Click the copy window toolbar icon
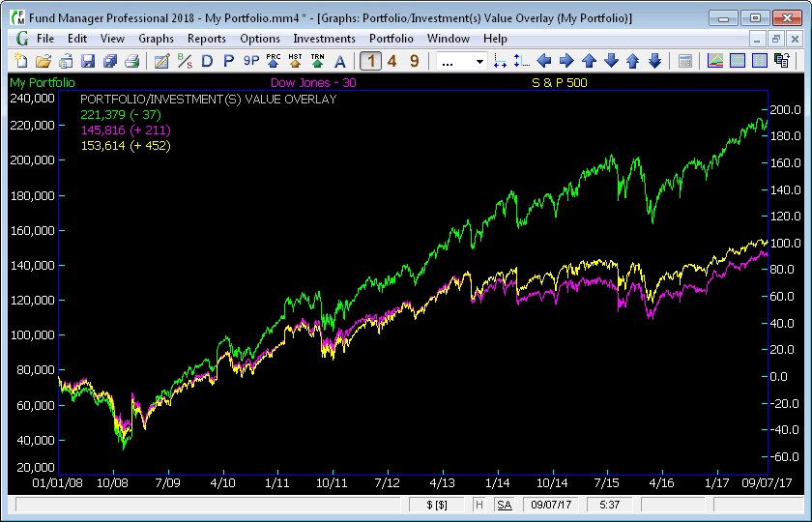Image resolution: width=812 pixels, height=522 pixels. point(781,61)
